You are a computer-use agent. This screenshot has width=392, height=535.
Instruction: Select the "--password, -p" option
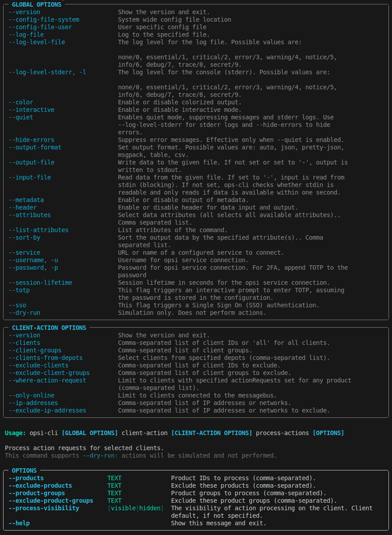(x=33, y=267)
